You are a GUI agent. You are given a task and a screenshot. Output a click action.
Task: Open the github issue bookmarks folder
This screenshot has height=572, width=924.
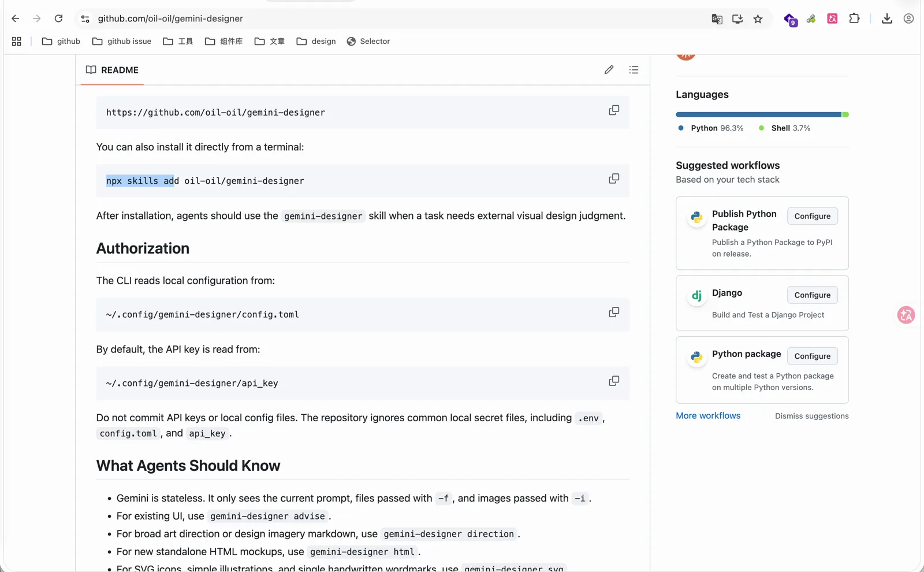[x=122, y=41]
